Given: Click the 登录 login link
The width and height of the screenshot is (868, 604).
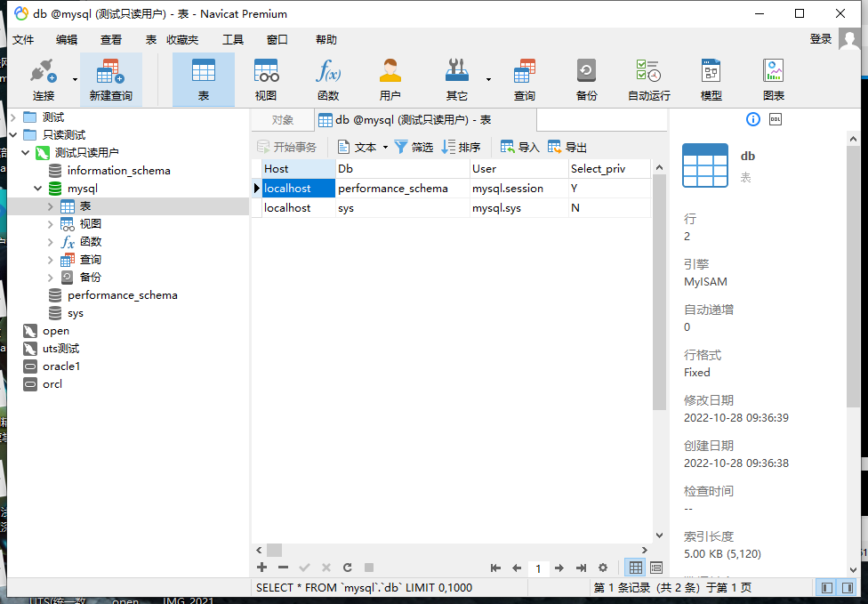Looking at the screenshot, I should coord(820,39).
